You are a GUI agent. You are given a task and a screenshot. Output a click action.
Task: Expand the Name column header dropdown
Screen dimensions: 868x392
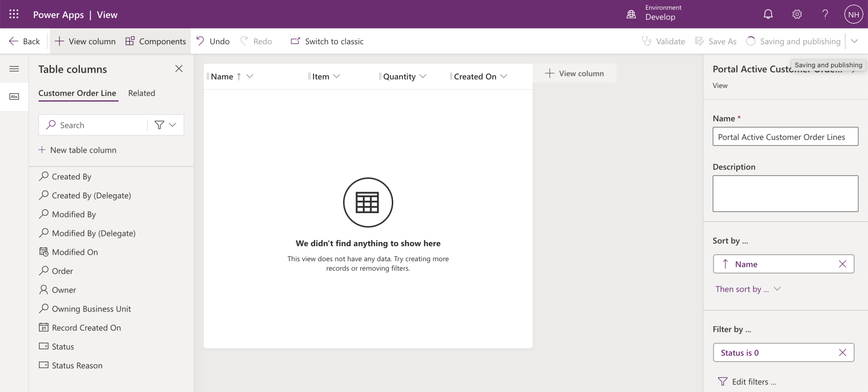coord(250,76)
